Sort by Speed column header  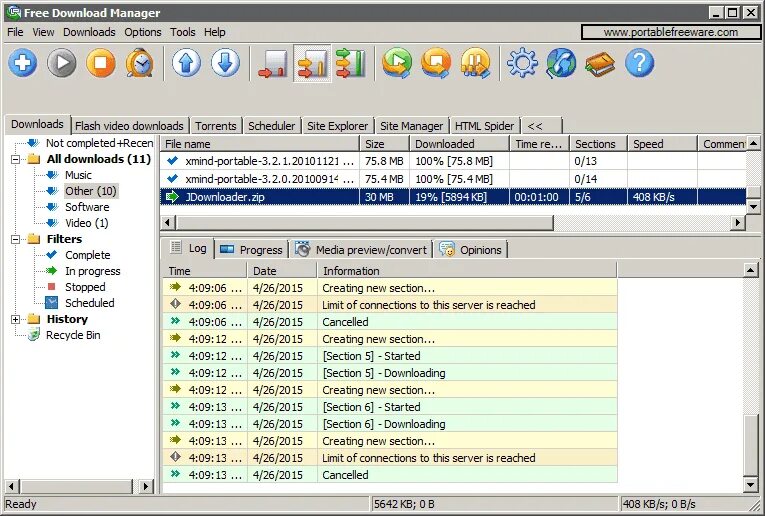coord(662,144)
